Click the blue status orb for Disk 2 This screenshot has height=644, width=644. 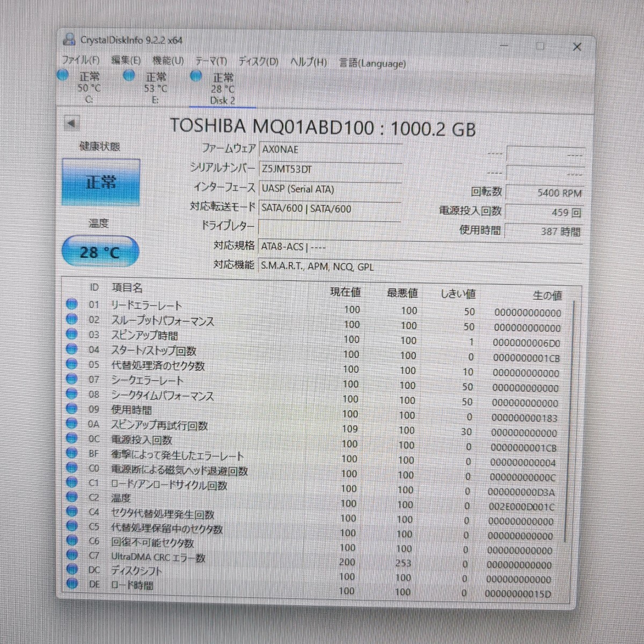[x=196, y=76]
